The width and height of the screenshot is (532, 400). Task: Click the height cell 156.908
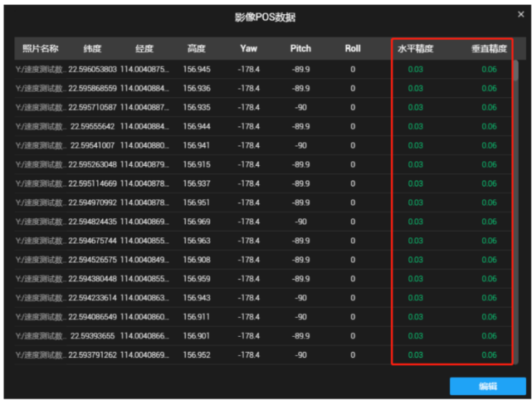coord(197,260)
